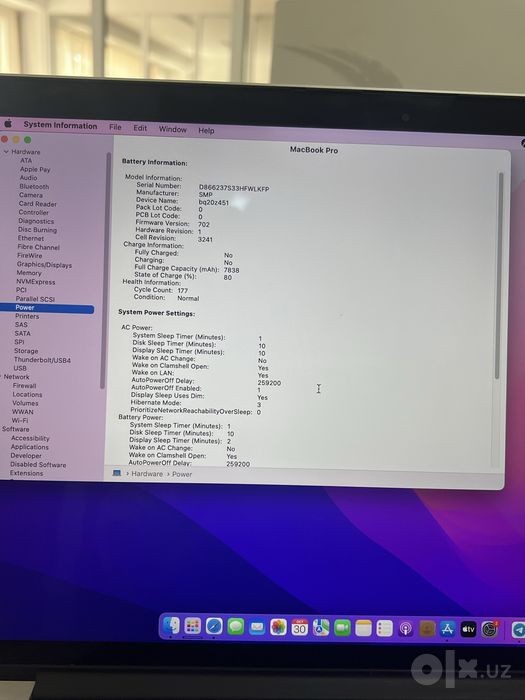Select Audio in sidebar
Image resolution: width=525 pixels, height=700 pixels.
[28, 178]
